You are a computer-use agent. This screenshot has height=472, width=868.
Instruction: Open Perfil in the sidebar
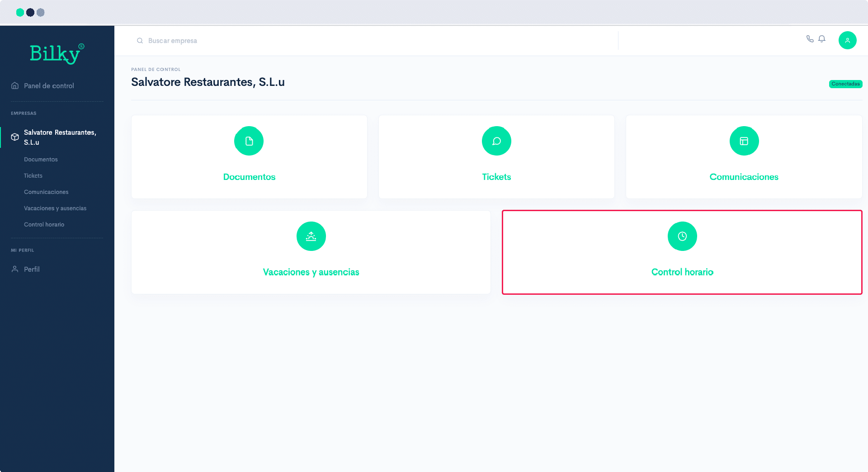click(32, 269)
